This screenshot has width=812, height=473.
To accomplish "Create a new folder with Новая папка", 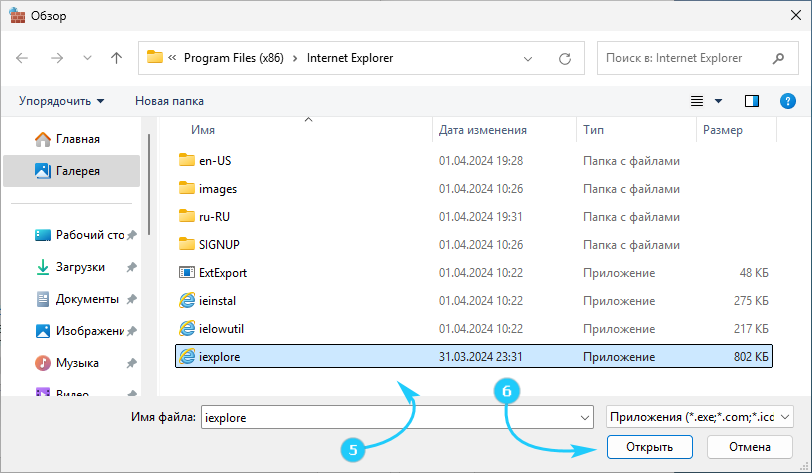I will click(169, 101).
